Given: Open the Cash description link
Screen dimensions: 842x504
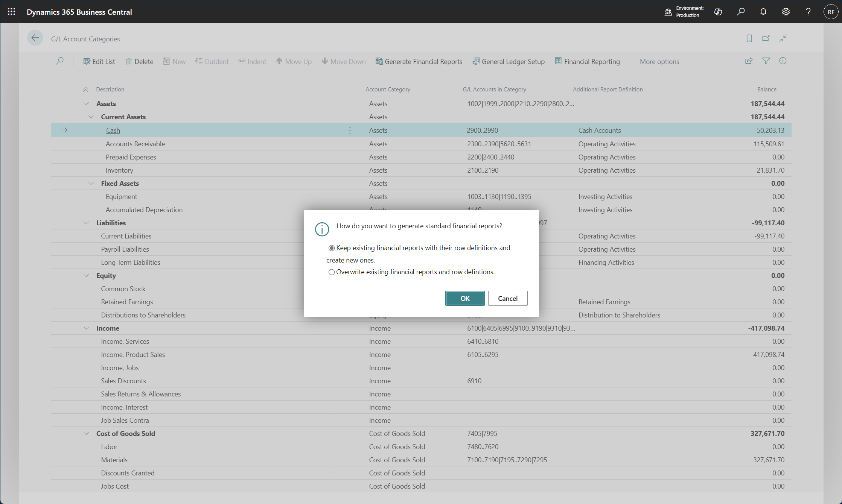Looking at the screenshot, I should click(x=113, y=130).
